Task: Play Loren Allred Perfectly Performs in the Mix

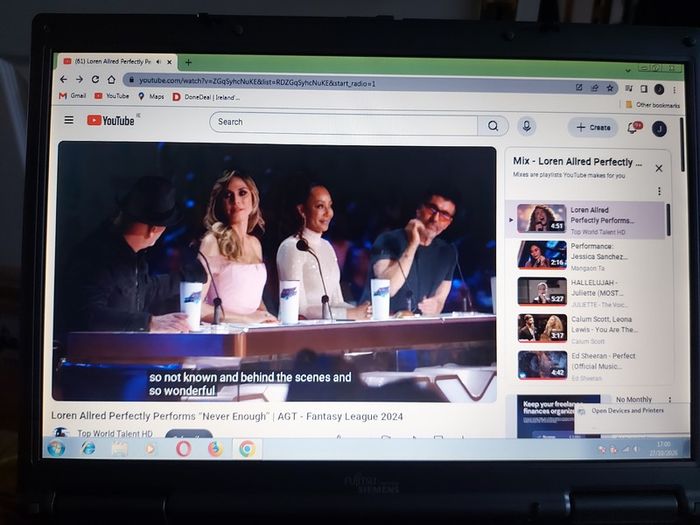Action: (586, 220)
